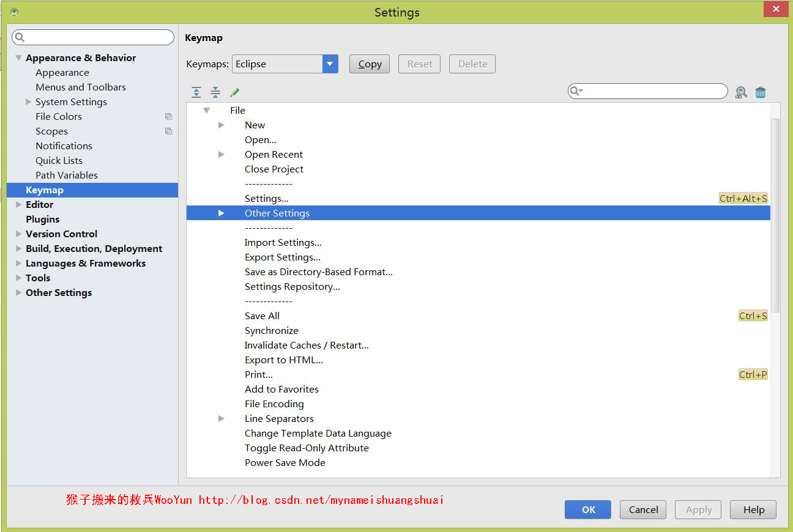Expand Build, Execution, Deployment arrow
793x532 pixels.
click(19, 248)
